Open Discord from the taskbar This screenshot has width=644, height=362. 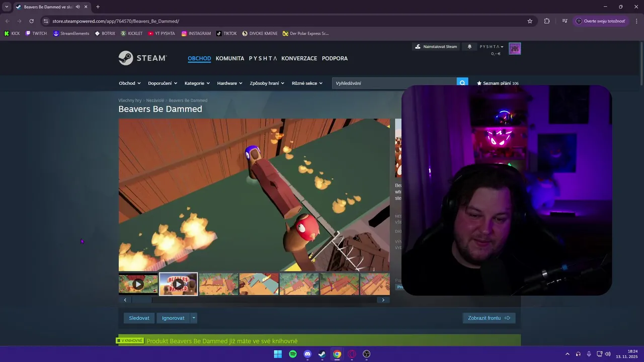click(x=307, y=354)
